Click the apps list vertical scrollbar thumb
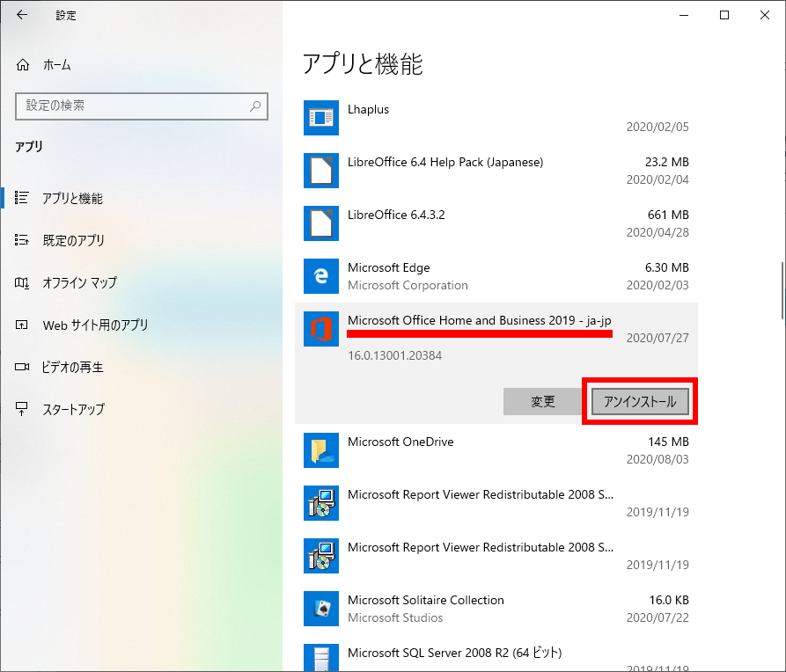 (782, 290)
